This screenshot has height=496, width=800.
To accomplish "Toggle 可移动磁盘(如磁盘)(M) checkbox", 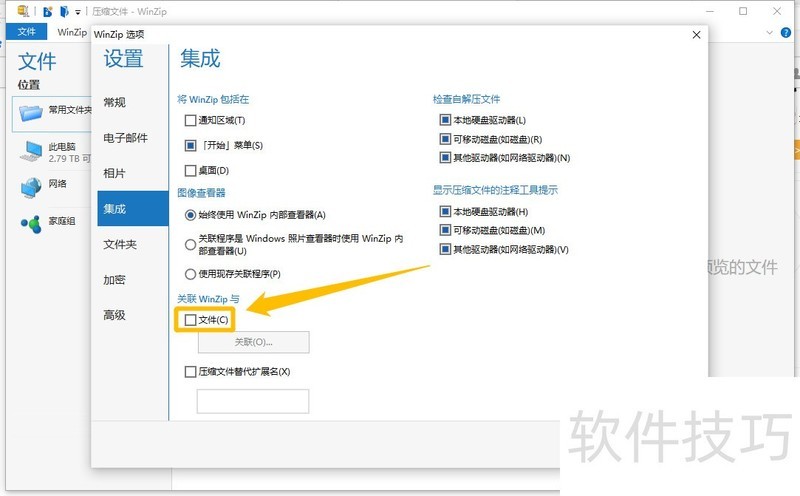I will [445, 230].
